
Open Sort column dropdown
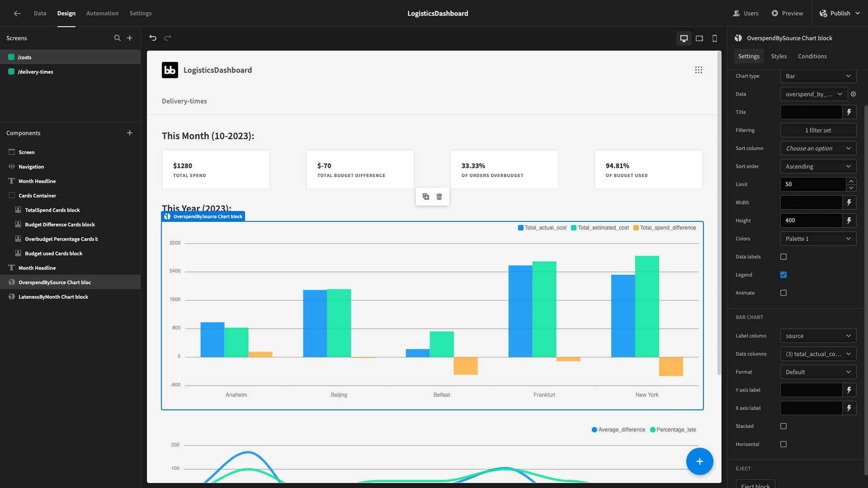tap(818, 148)
